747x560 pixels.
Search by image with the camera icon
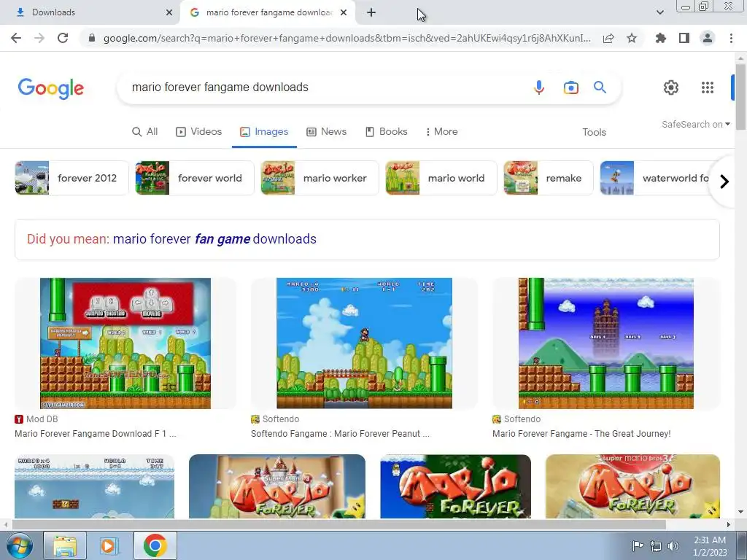(570, 87)
